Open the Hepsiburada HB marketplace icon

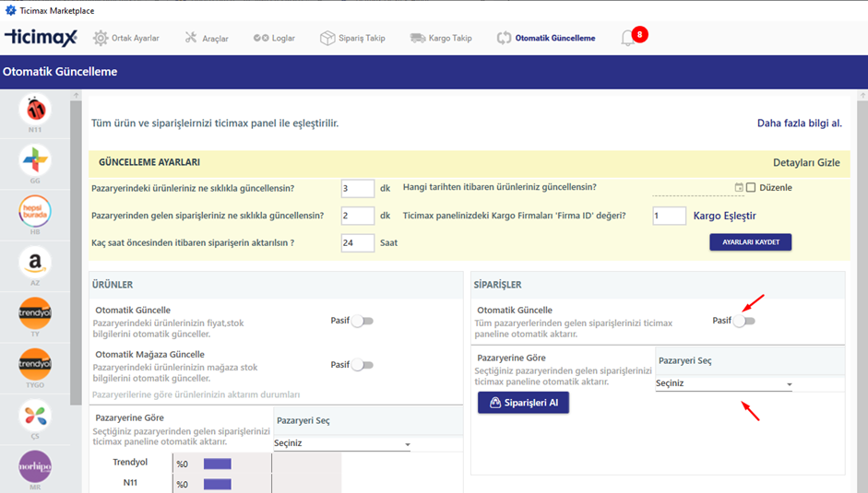point(35,211)
